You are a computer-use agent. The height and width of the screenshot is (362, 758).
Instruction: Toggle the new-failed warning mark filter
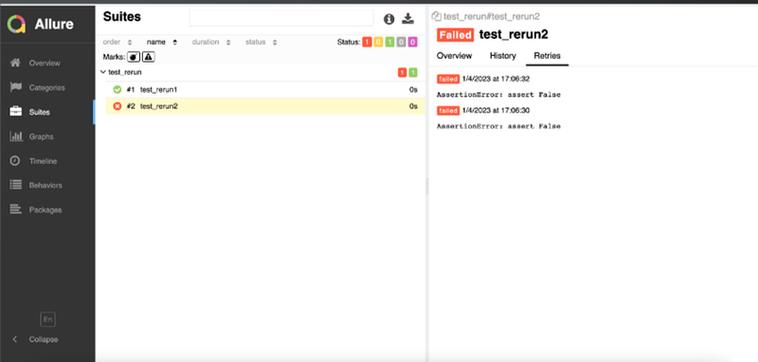[x=148, y=57]
